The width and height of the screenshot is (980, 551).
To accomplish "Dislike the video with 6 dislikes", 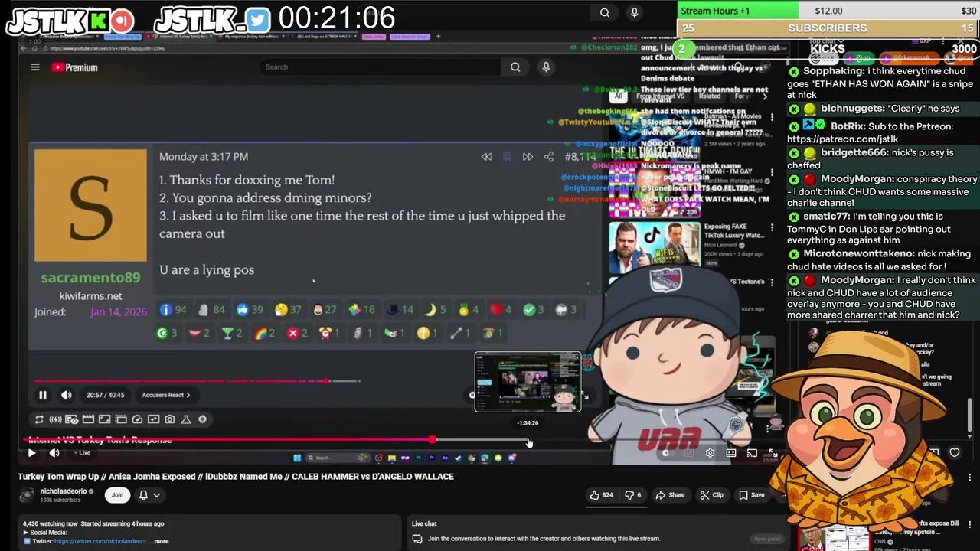I will tap(633, 495).
